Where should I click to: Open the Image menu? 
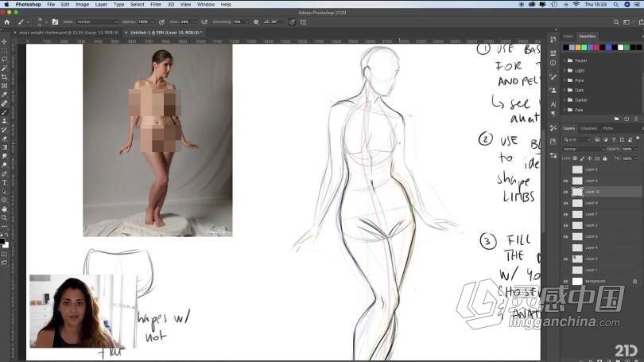(82, 5)
